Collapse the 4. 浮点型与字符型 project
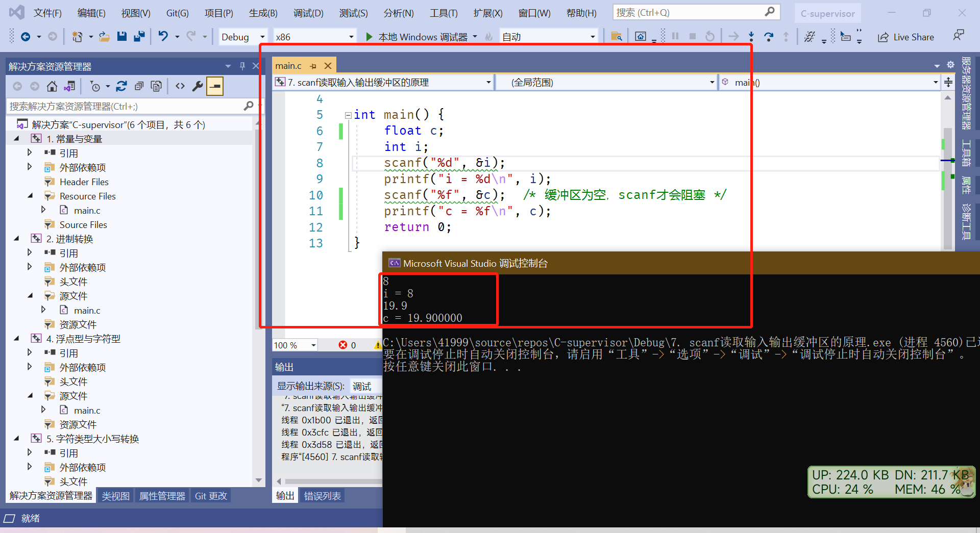Screen dimensions: 980x533 click(17, 339)
